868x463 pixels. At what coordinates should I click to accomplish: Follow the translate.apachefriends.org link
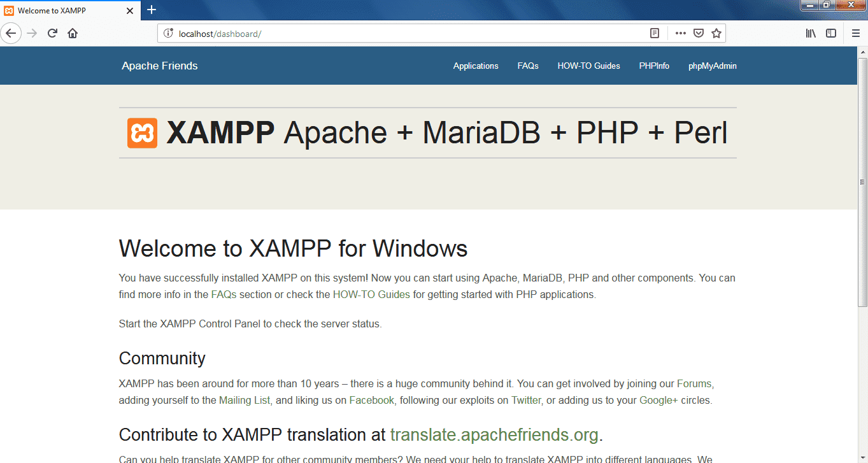494,435
